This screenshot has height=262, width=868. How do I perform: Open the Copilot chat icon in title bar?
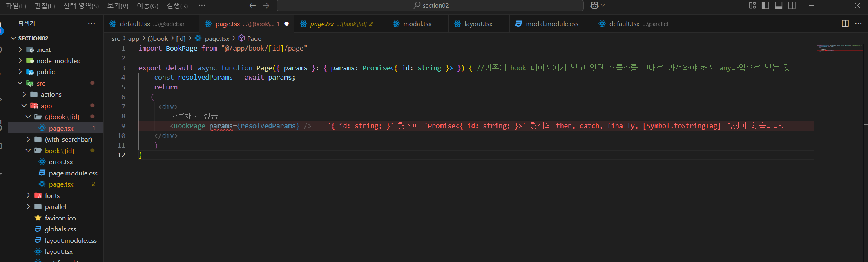point(595,5)
